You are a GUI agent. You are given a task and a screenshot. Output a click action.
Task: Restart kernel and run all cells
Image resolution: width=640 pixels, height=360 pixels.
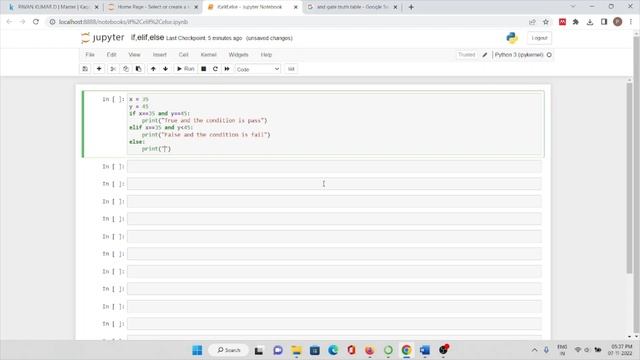227,69
